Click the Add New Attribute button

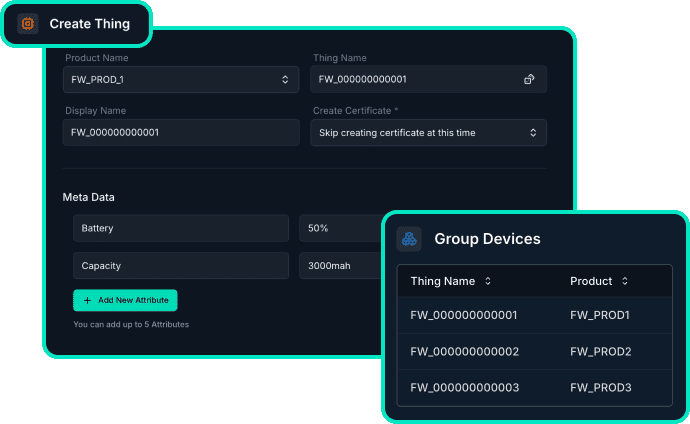[125, 300]
